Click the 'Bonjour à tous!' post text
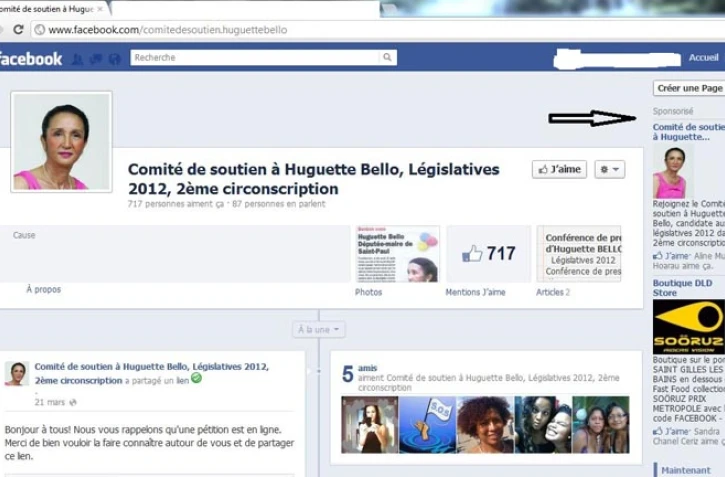725x477 pixels. [149, 443]
